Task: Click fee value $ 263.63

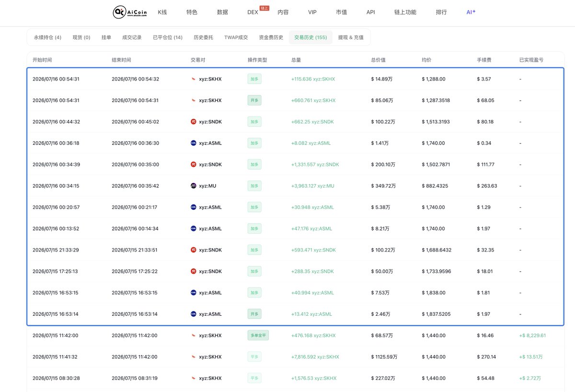Action: pyautogui.click(x=487, y=186)
